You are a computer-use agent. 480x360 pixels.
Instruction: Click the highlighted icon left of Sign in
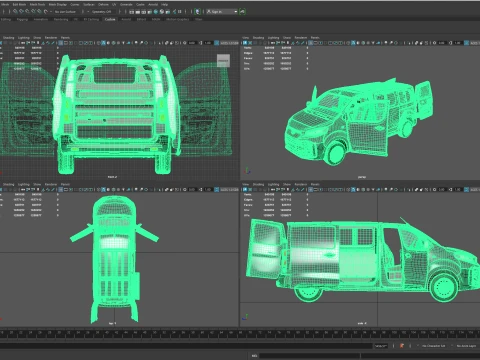pos(197,12)
